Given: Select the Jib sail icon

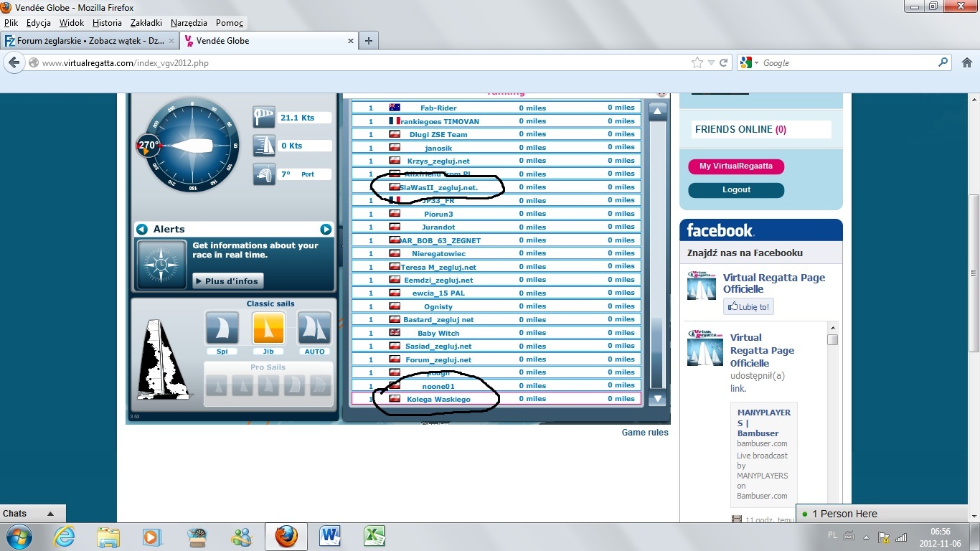Looking at the screenshot, I should (x=268, y=329).
